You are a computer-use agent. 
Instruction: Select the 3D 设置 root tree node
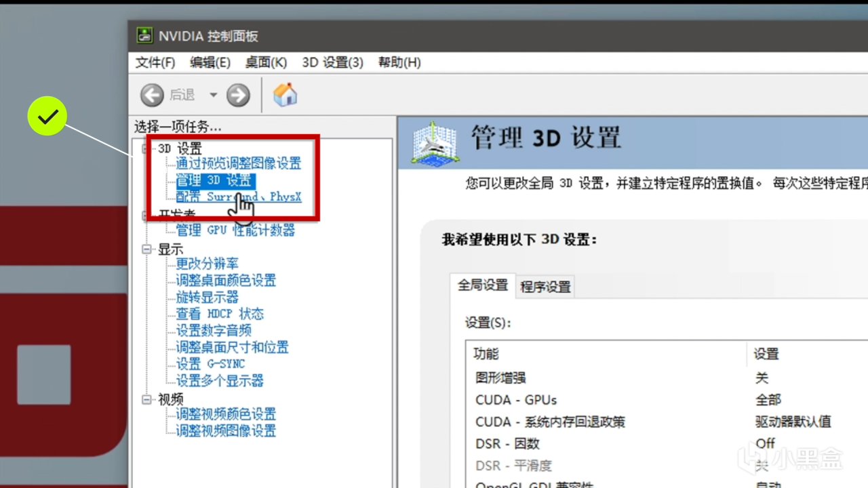point(180,148)
